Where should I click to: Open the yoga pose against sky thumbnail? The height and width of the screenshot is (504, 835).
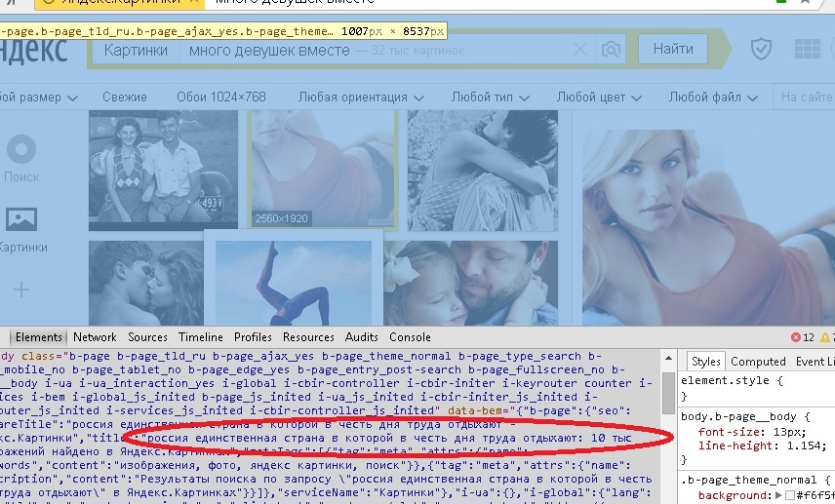[294, 282]
